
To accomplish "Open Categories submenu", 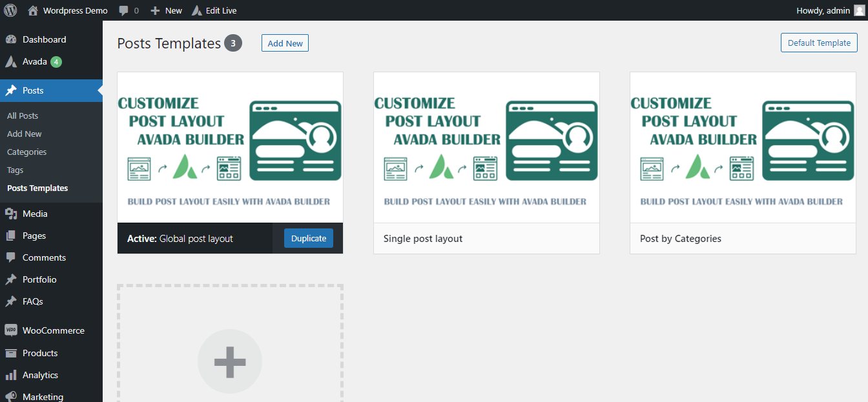I will pos(27,152).
